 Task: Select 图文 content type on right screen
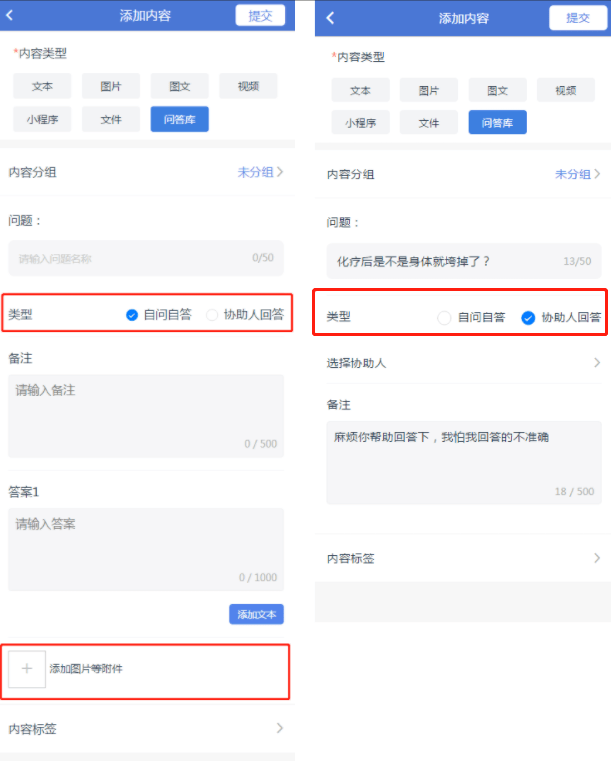coord(497,90)
